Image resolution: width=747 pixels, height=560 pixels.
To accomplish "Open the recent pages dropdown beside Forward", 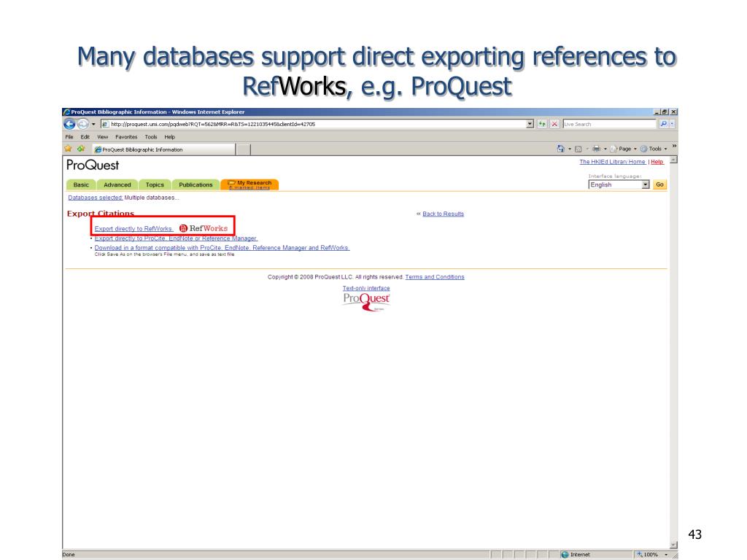I will pyautogui.click(x=93, y=124).
